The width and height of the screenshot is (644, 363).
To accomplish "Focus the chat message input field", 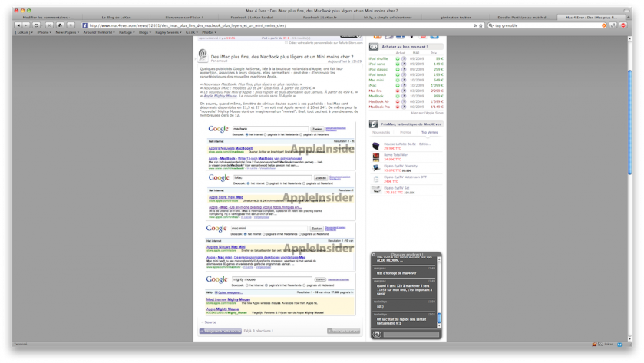I will point(411,335).
